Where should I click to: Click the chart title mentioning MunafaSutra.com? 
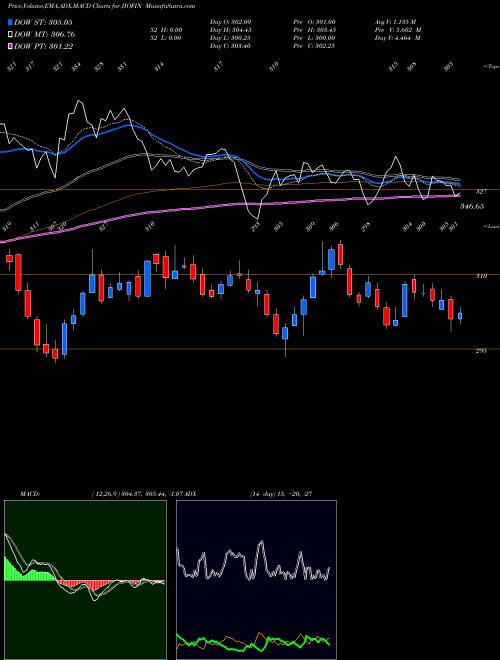[101, 7]
